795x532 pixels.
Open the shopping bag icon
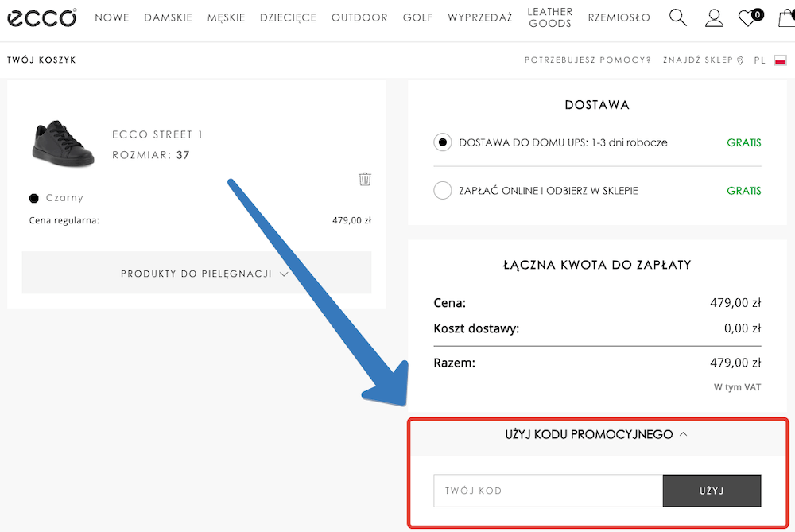(x=785, y=17)
